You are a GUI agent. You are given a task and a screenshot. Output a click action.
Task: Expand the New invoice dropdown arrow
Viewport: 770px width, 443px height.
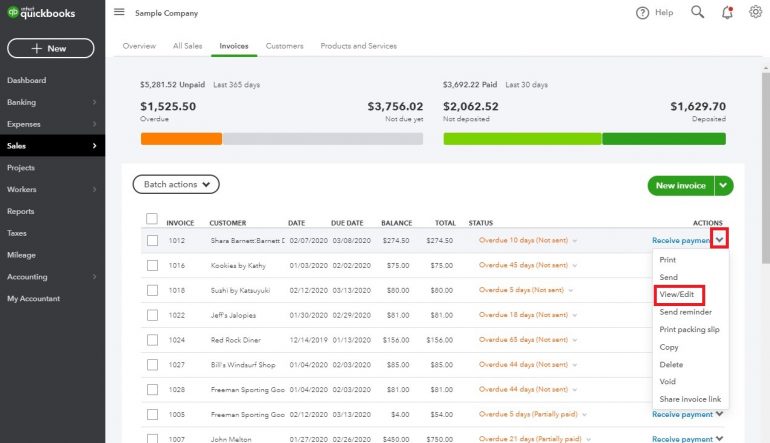[x=723, y=186]
